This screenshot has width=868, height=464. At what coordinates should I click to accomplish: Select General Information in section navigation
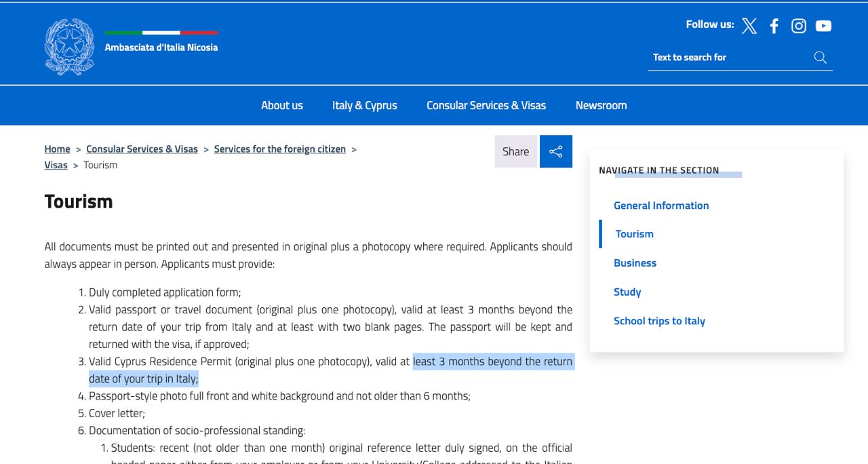(x=660, y=206)
